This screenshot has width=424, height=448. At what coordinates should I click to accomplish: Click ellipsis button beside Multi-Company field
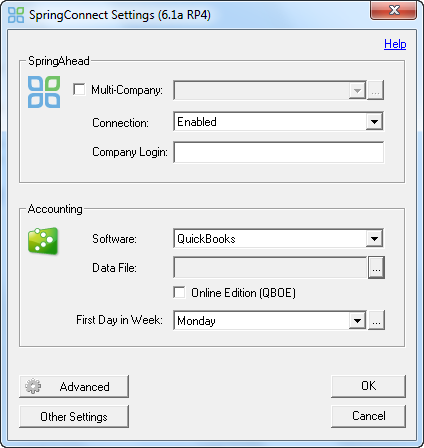[375, 90]
